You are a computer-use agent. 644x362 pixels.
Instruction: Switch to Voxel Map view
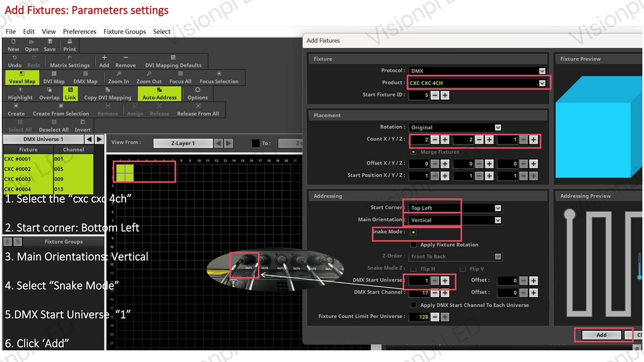22,78
